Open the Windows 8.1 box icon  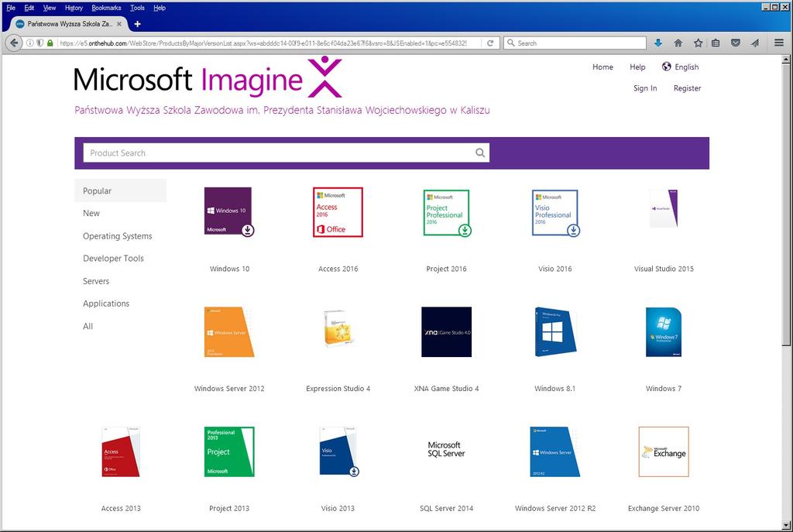pos(555,331)
